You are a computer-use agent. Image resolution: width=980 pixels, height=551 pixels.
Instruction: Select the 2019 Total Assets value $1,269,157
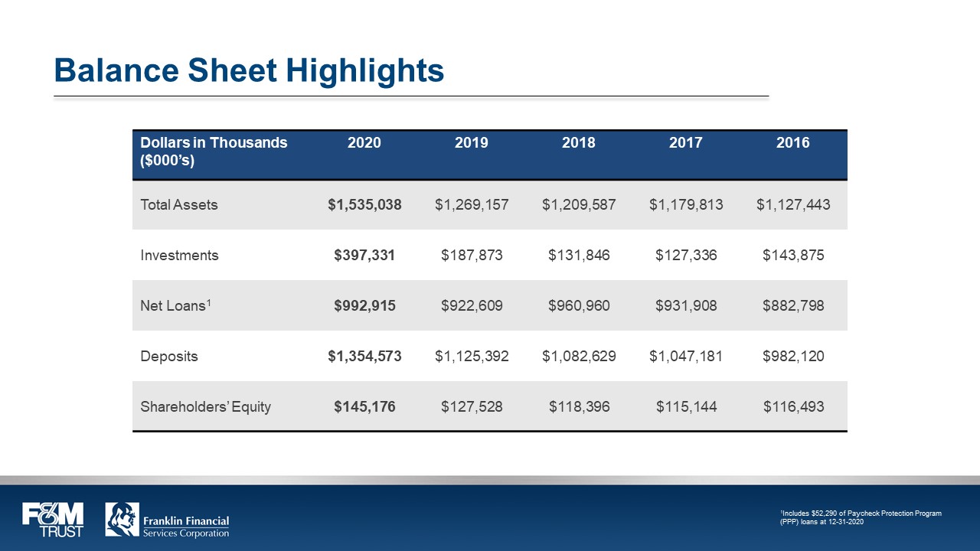coord(472,205)
